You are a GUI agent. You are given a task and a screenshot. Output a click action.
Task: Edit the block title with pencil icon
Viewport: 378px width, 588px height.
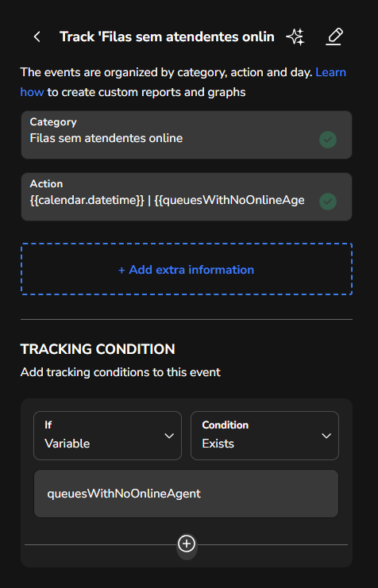click(x=334, y=37)
